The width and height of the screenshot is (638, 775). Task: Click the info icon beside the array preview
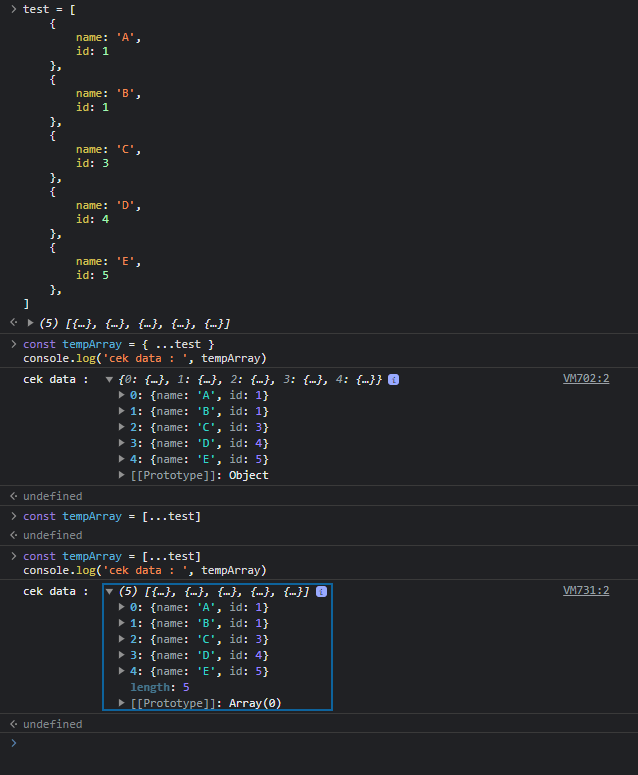tap(321, 592)
